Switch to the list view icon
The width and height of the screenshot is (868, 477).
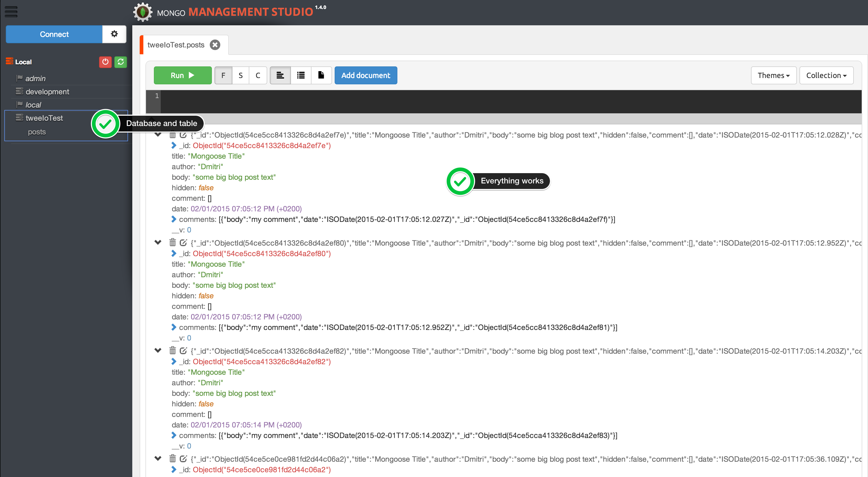pos(301,75)
